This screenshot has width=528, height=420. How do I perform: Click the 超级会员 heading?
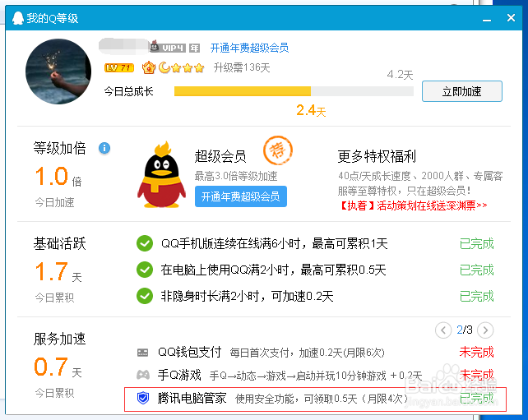[x=220, y=156]
